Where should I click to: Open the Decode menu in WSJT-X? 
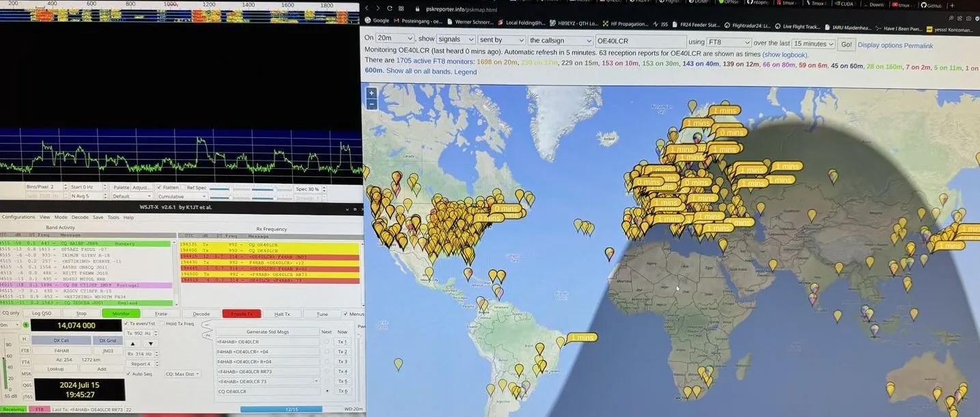[81, 217]
